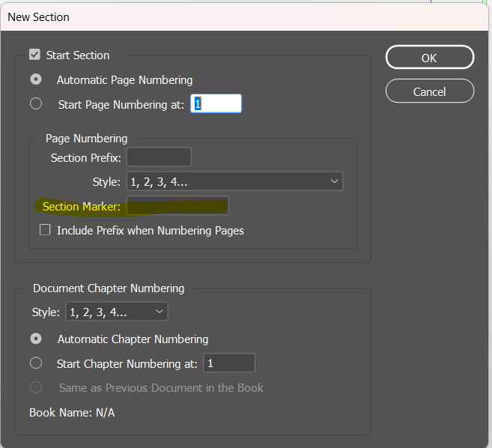Confirm the dialog with the OK button
492x448 pixels.
(430, 58)
